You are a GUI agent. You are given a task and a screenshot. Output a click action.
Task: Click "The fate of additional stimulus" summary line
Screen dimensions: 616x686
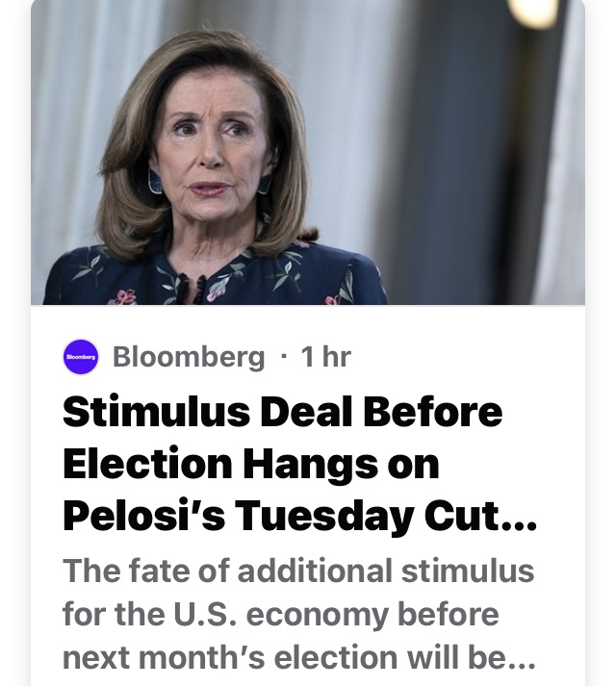(298, 571)
